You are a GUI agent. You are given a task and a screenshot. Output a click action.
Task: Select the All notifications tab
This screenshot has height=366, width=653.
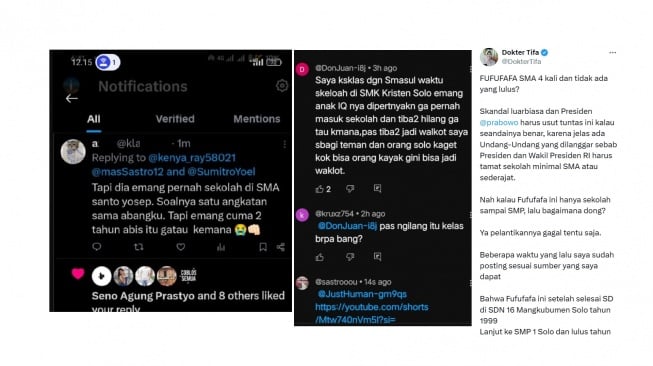(94, 119)
